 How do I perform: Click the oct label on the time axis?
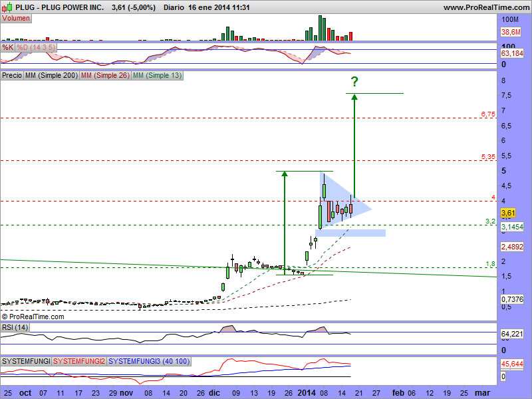(25, 393)
